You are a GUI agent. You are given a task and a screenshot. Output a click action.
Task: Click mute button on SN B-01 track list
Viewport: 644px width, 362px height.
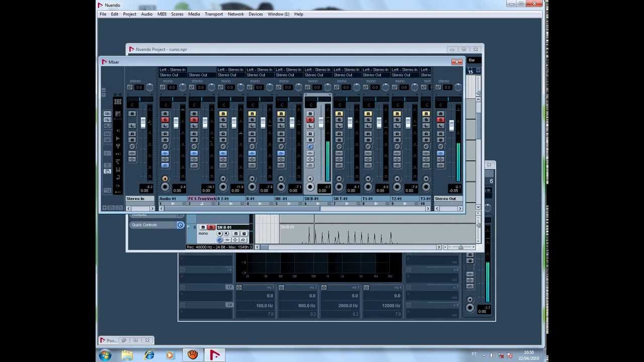click(x=203, y=227)
